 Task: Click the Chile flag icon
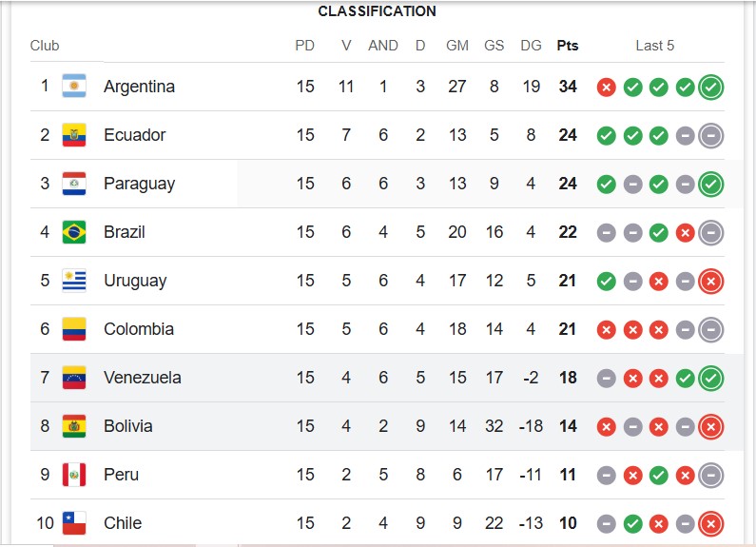tap(74, 523)
